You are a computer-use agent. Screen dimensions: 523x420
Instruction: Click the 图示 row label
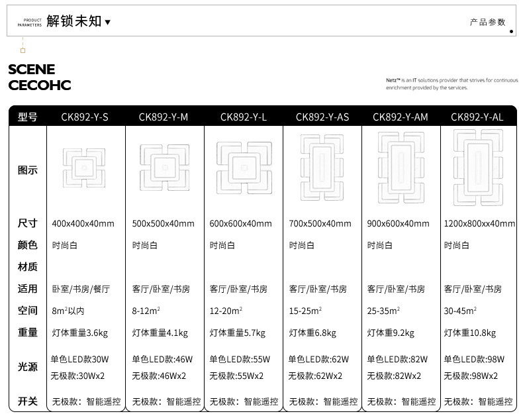pos(28,170)
